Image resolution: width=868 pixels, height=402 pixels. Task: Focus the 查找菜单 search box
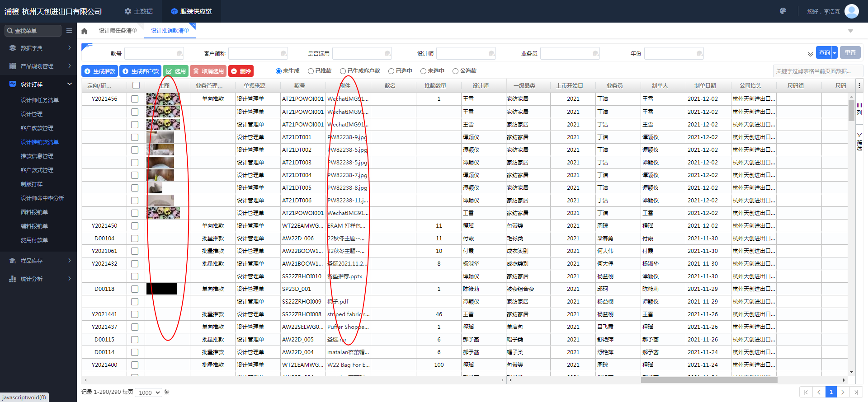point(33,31)
